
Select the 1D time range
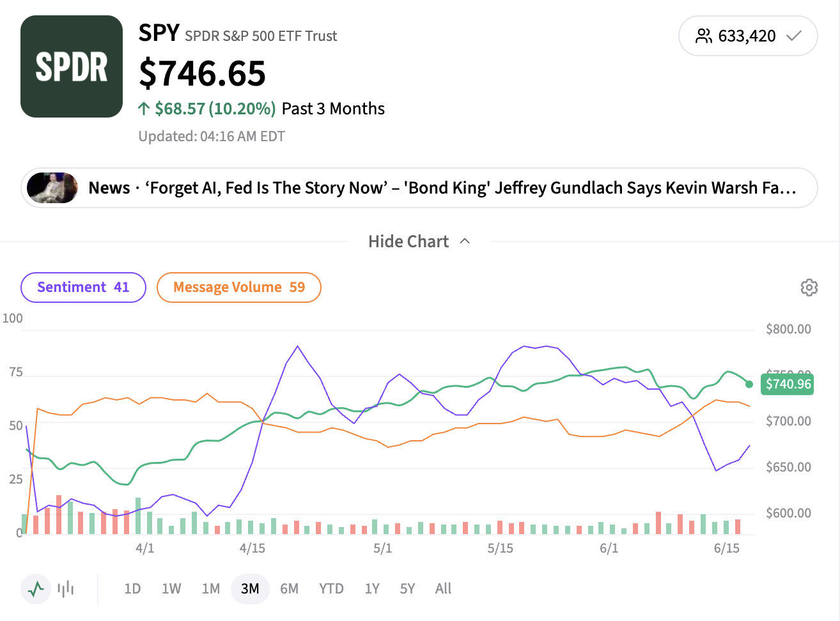point(132,588)
